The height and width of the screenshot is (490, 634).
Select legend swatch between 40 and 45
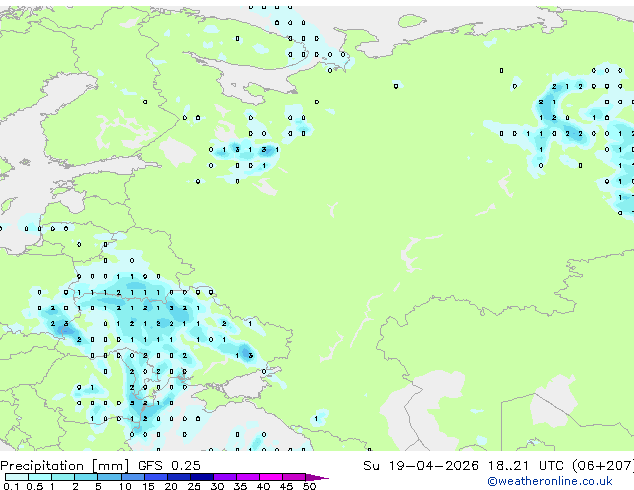(271, 477)
